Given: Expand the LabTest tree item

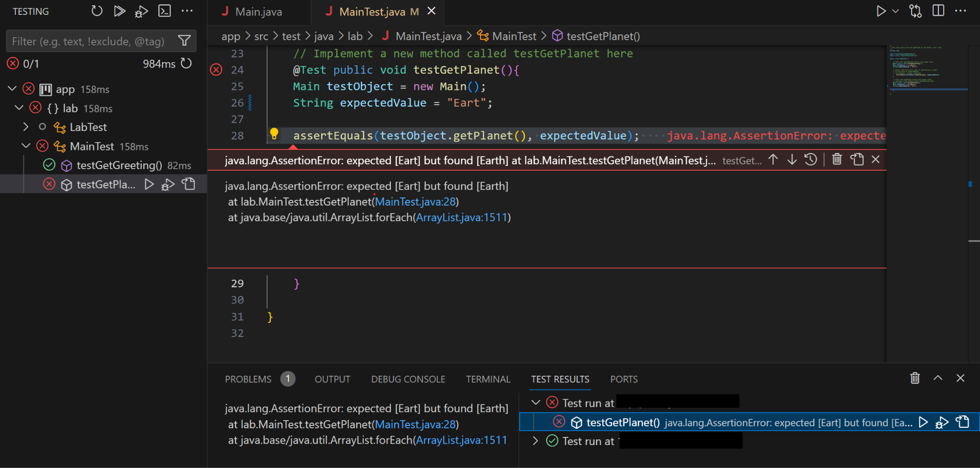Looking at the screenshot, I should 26,127.
